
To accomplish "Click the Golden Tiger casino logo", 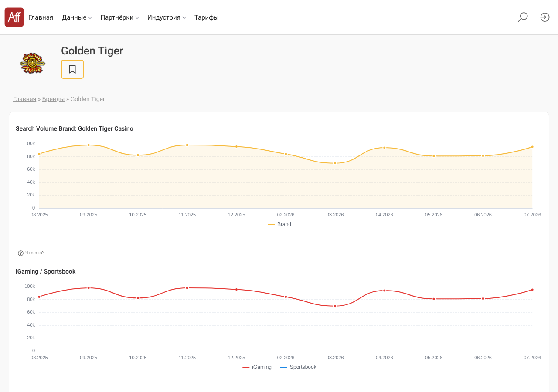I will click(33, 63).
